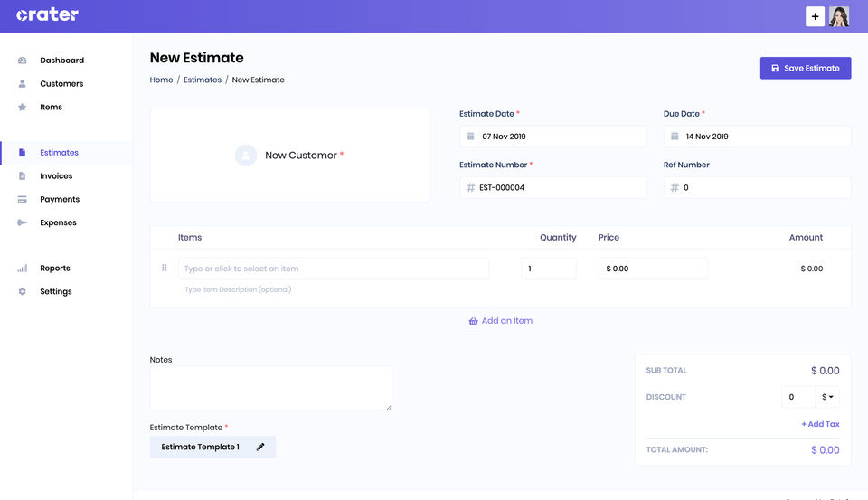Open the user avatar profile menu
This screenshot has width=868, height=500.
[x=839, y=16]
